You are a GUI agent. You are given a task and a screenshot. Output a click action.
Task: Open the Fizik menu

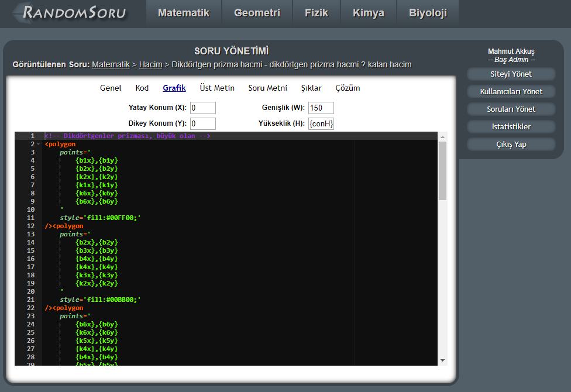(x=317, y=13)
